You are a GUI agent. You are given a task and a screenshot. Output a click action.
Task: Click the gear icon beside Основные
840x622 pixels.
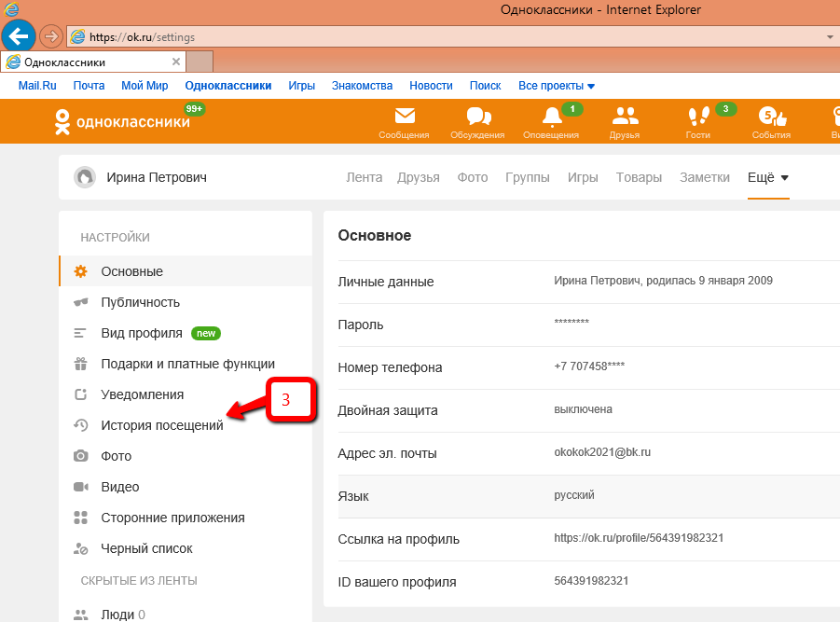click(x=81, y=271)
